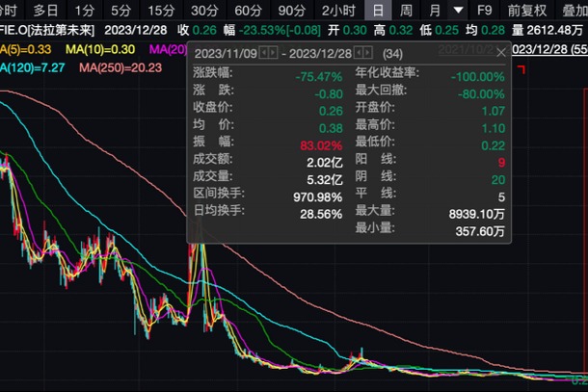Click the 年化收益率 value -100.00%
Viewport: 588px width, 392px height.
[478, 77]
